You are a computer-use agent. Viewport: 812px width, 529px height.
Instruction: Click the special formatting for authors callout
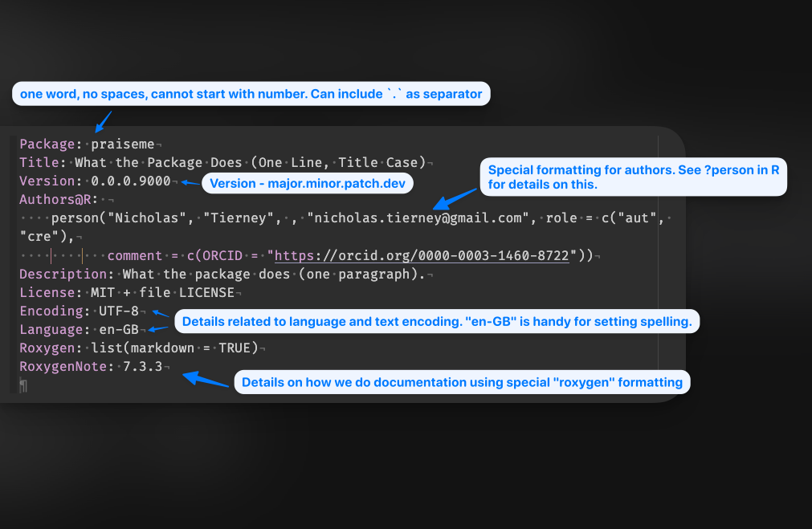633,177
